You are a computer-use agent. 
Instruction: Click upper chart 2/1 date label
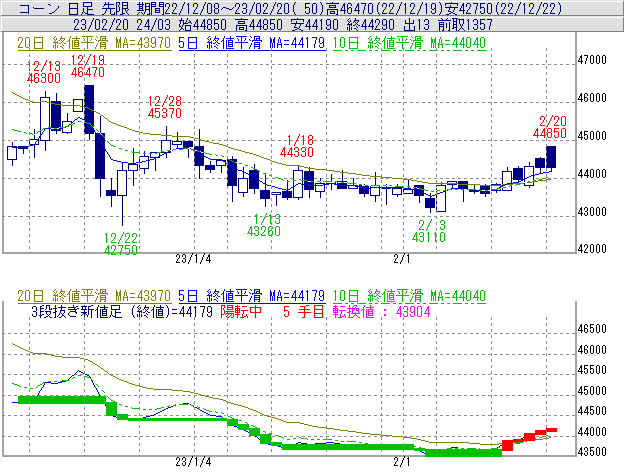(x=402, y=259)
